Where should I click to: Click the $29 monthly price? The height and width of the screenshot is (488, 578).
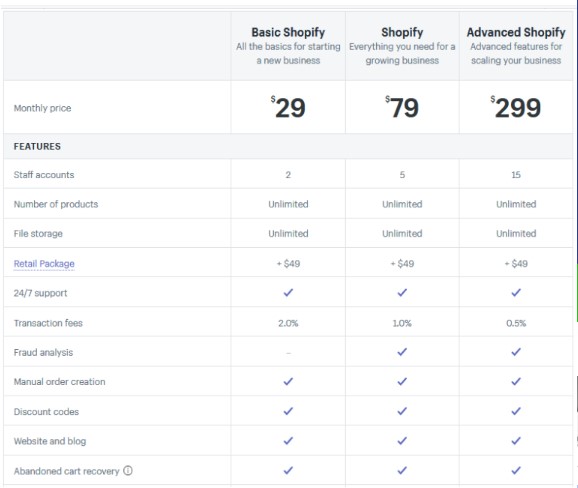pyautogui.click(x=288, y=108)
